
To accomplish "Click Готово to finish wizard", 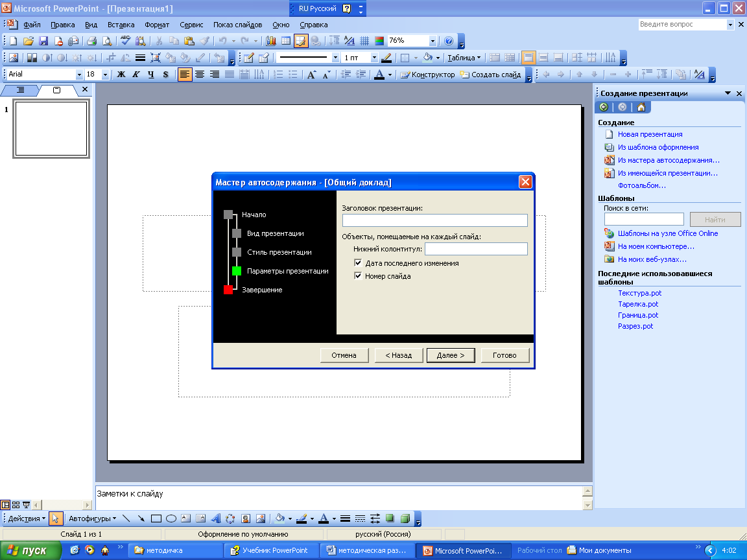I will pyautogui.click(x=505, y=355).
